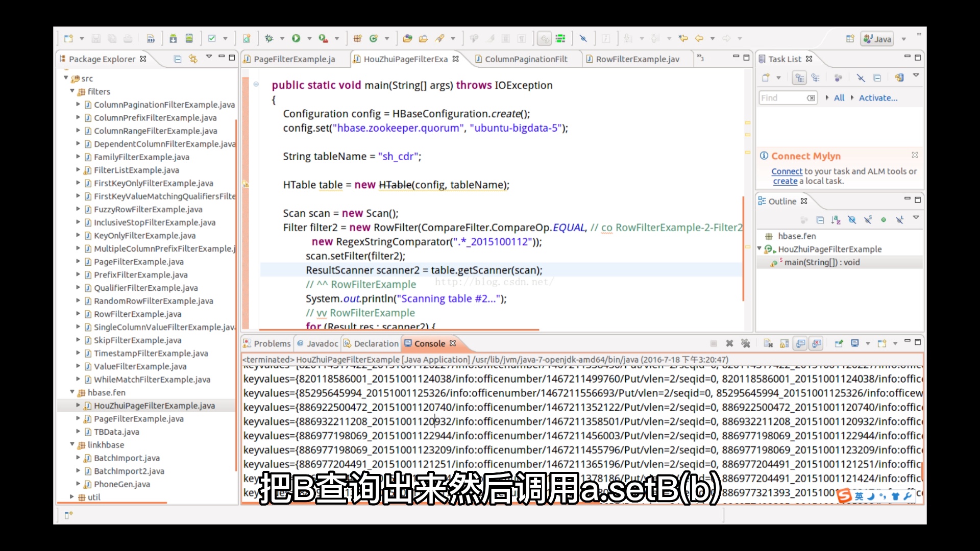
Task: Click Clear Console icon
Action: click(768, 343)
